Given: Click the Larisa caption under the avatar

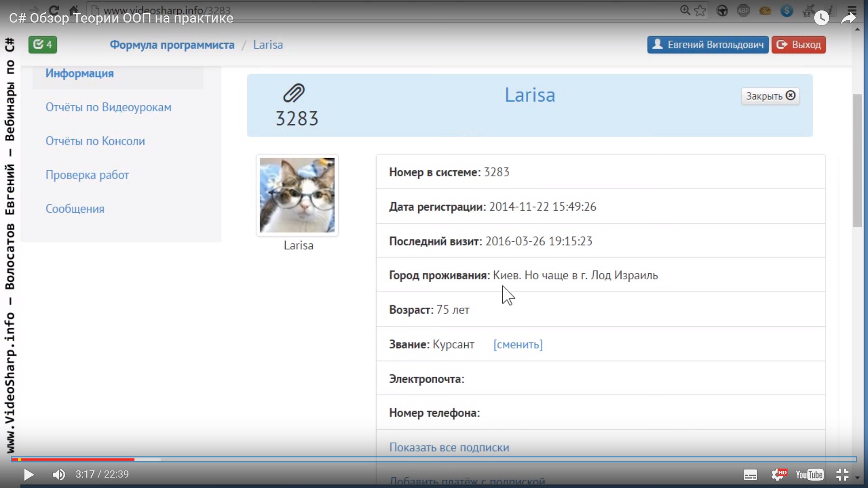Looking at the screenshot, I should point(298,245).
